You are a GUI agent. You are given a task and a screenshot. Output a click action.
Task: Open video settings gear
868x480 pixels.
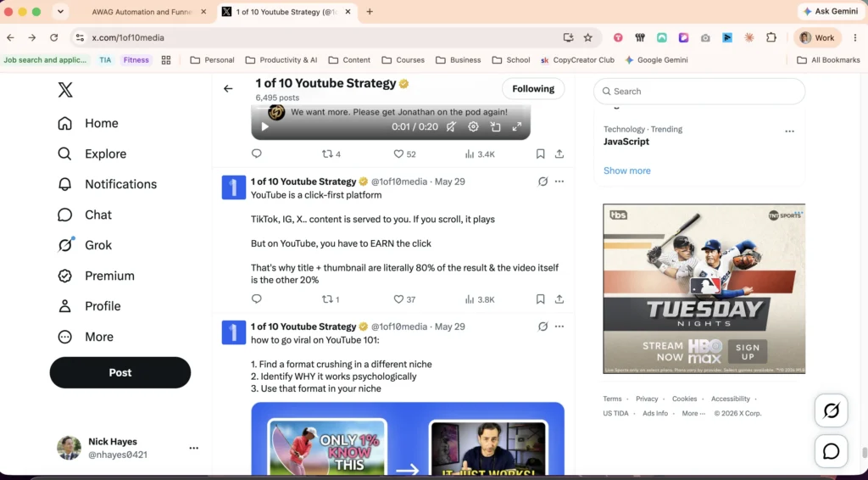(x=473, y=126)
